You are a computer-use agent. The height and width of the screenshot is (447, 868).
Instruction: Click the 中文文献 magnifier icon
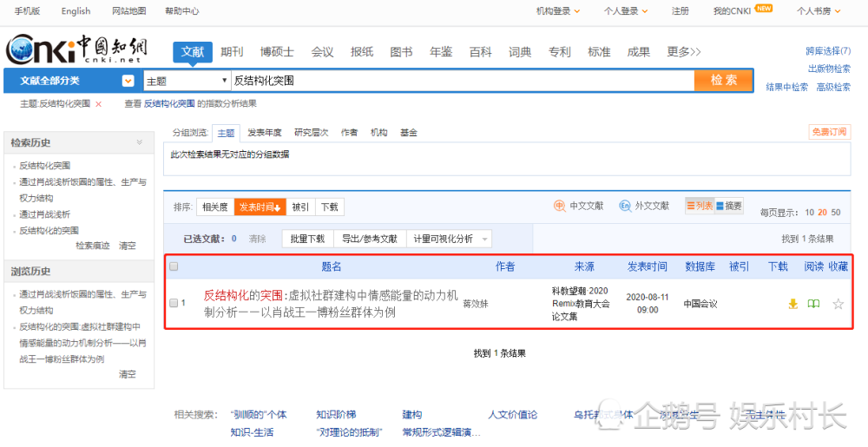[x=560, y=206]
